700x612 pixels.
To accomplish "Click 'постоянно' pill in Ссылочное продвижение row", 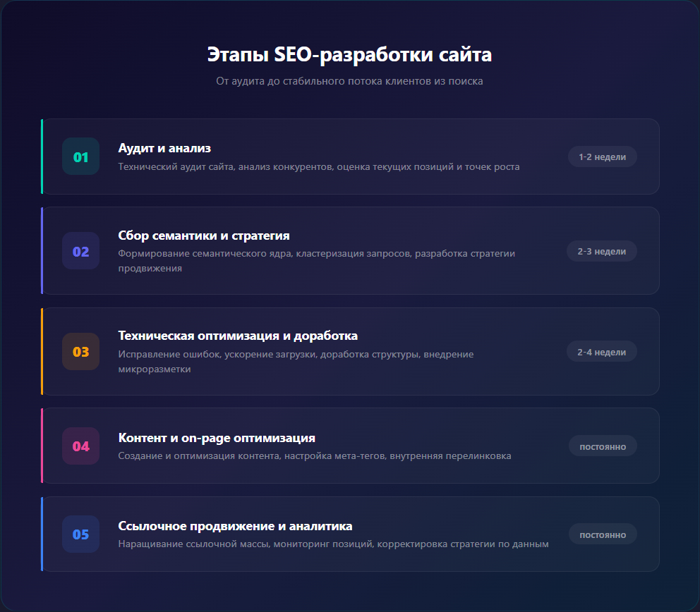I will pyautogui.click(x=603, y=534).
